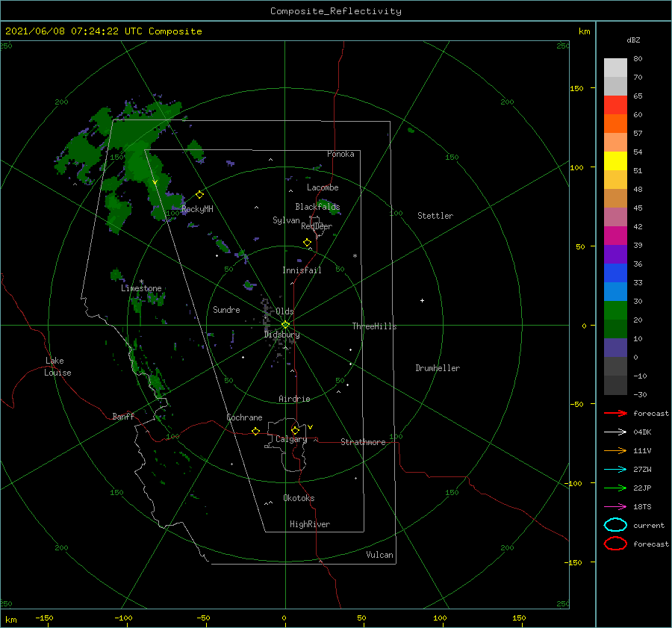This screenshot has width=672, height=628.
Task: Select yellow diamond at radar center near Olds
Action: click(285, 325)
